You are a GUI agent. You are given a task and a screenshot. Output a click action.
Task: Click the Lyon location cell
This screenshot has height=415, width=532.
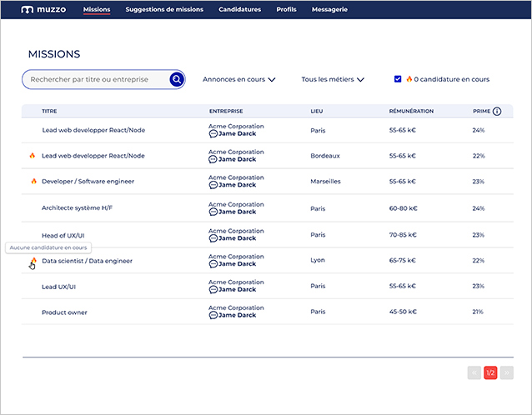[x=318, y=260]
